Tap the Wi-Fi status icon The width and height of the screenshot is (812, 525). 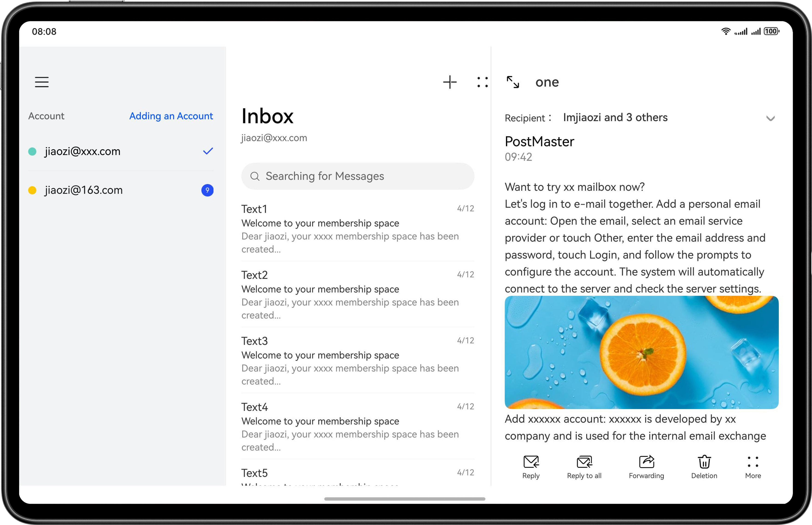tap(726, 31)
